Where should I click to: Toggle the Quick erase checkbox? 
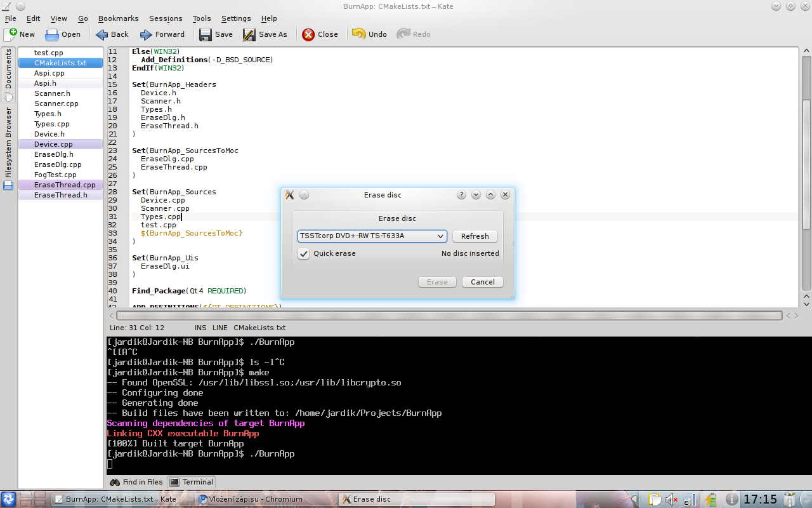pyautogui.click(x=304, y=253)
